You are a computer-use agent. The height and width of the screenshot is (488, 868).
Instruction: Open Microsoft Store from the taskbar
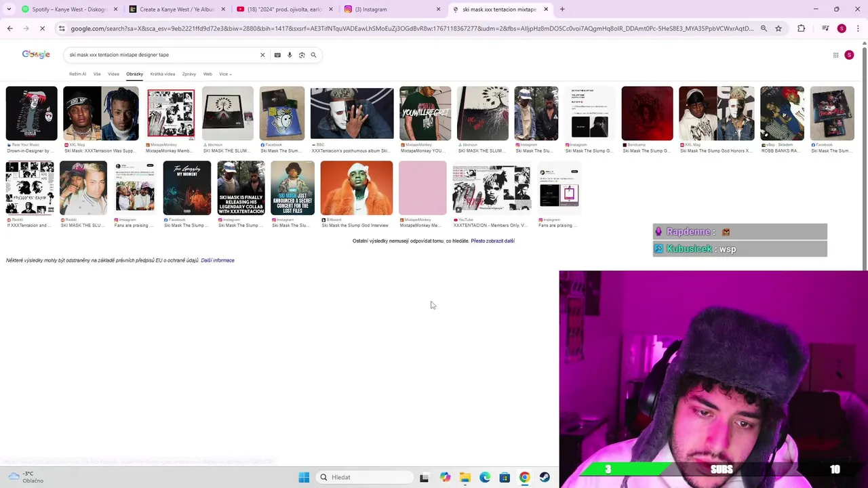click(x=505, y=477)
